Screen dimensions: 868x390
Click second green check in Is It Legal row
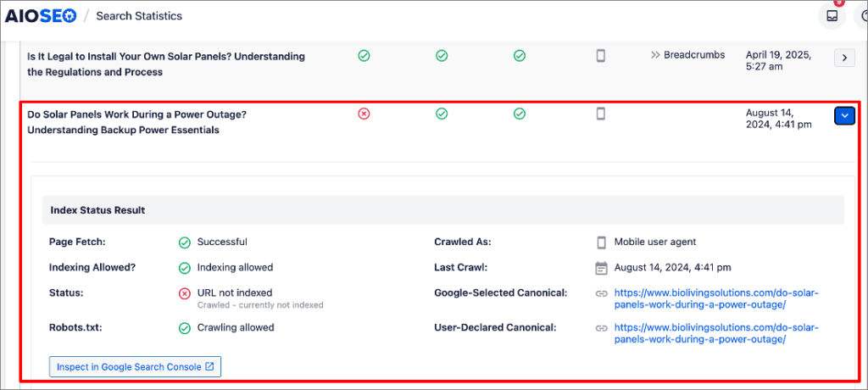pyautogui.click(x=441, y=55)
